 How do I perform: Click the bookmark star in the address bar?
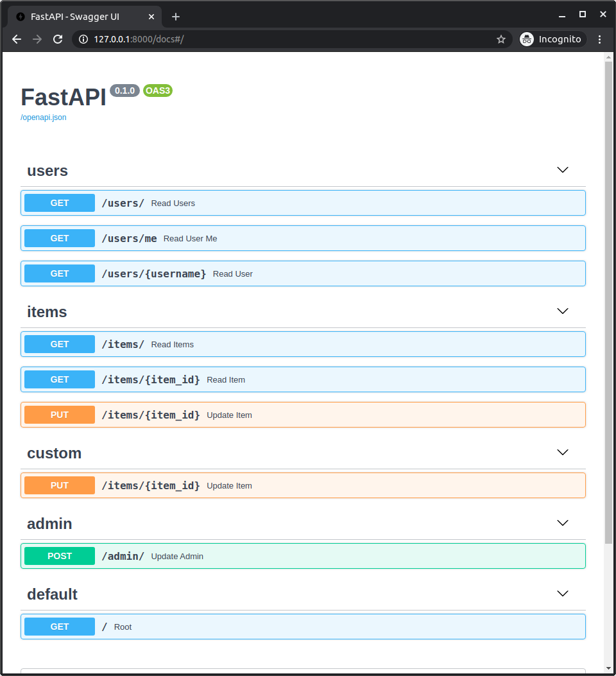point(501,39)
